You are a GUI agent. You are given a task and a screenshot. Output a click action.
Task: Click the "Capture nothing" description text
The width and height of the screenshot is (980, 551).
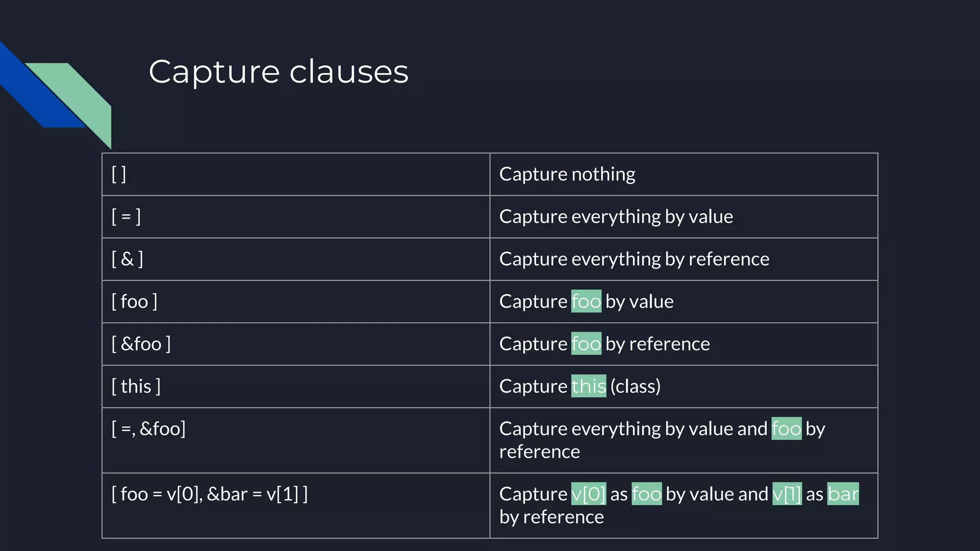(567, 174)
